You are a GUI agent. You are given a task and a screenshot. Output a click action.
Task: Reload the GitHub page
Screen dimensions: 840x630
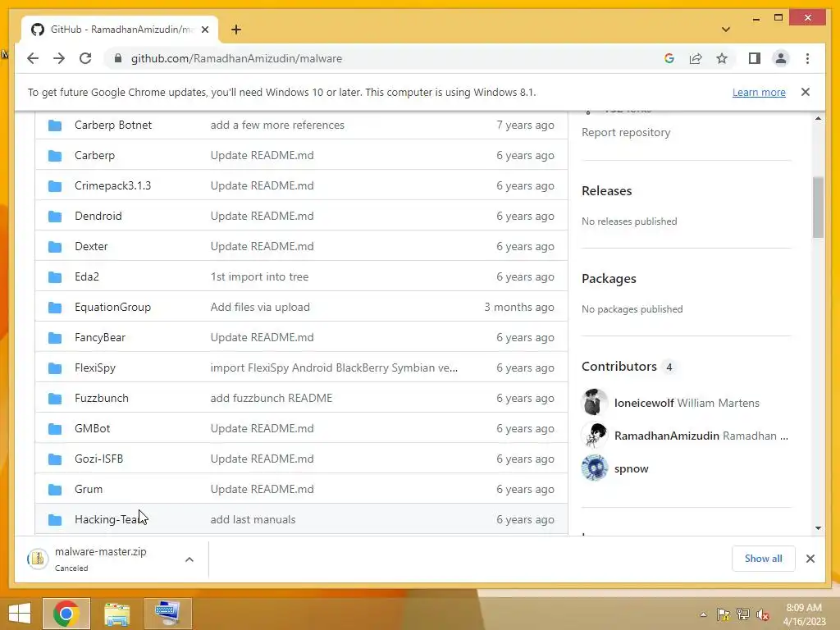point(85,58)
